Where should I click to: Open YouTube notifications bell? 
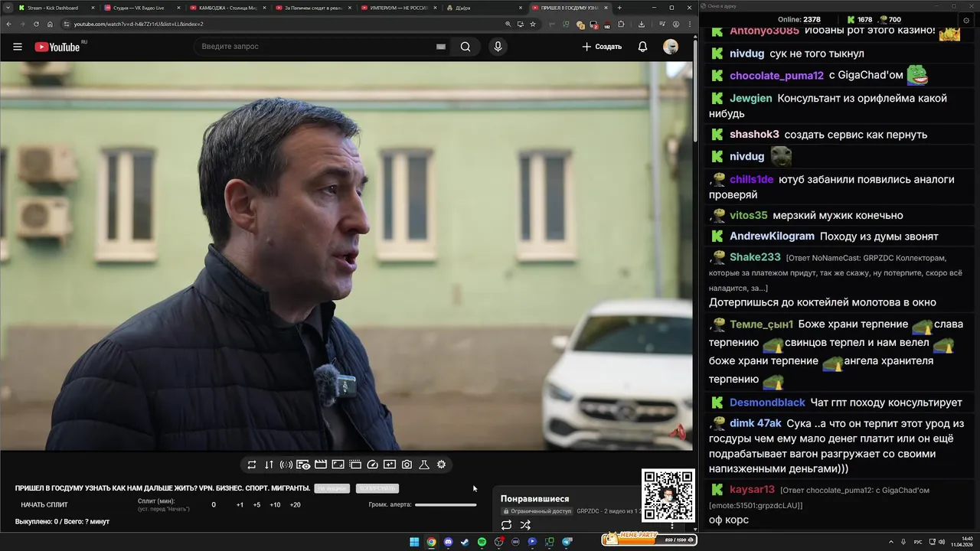click(642, 47)
